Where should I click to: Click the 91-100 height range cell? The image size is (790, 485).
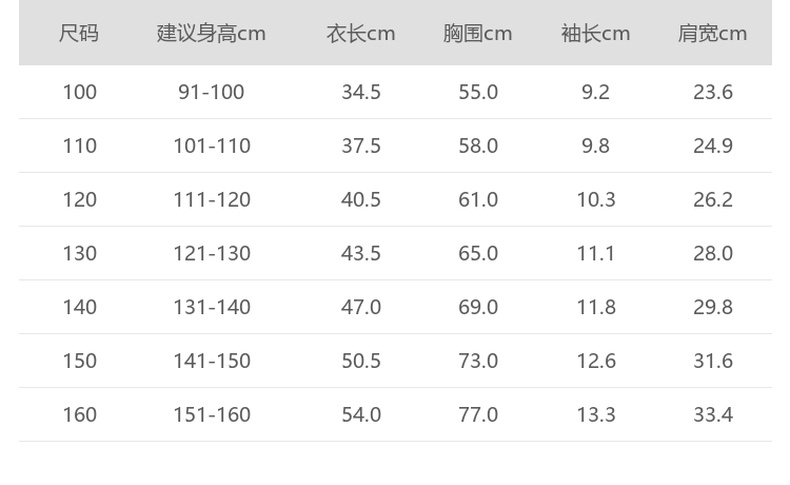[211, 92]
